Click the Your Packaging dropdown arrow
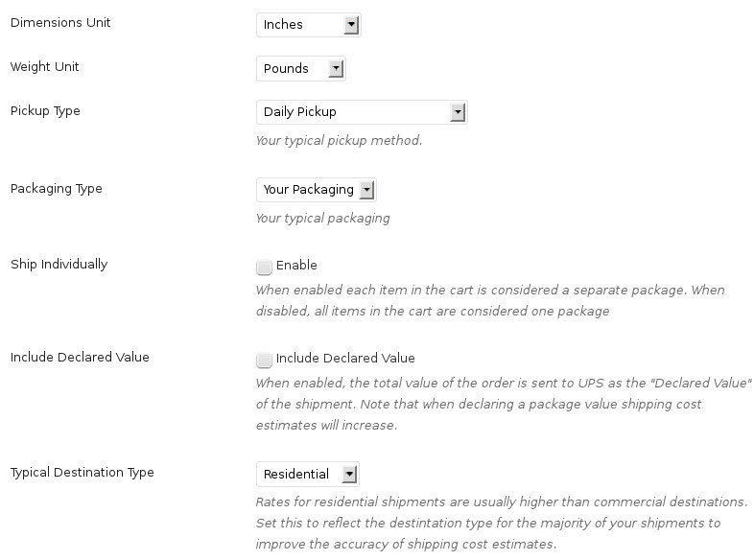 click(x=365, y=190)
